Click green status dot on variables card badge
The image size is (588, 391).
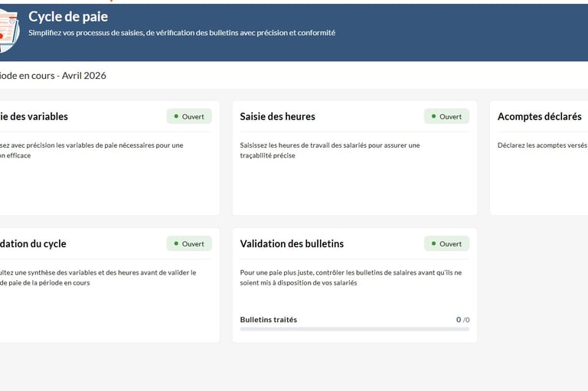176,116
